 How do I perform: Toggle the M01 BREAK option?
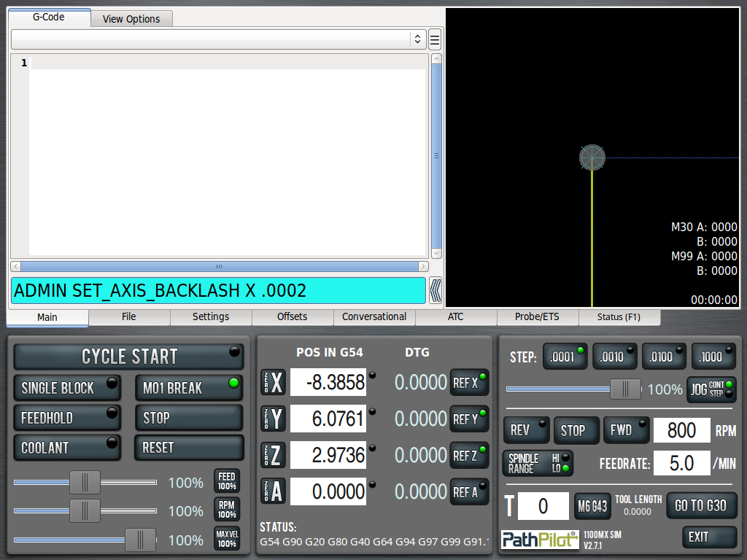click(188, 388)
